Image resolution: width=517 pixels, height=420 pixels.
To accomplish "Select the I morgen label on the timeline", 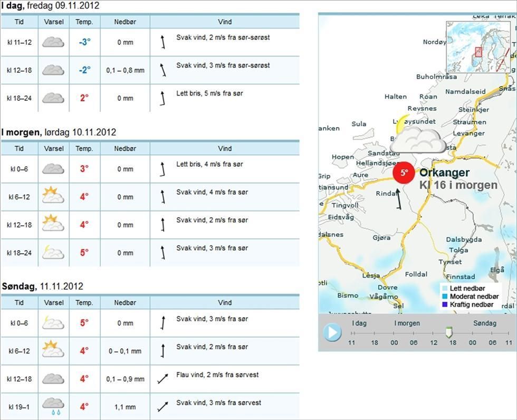I will coord(407,323).
